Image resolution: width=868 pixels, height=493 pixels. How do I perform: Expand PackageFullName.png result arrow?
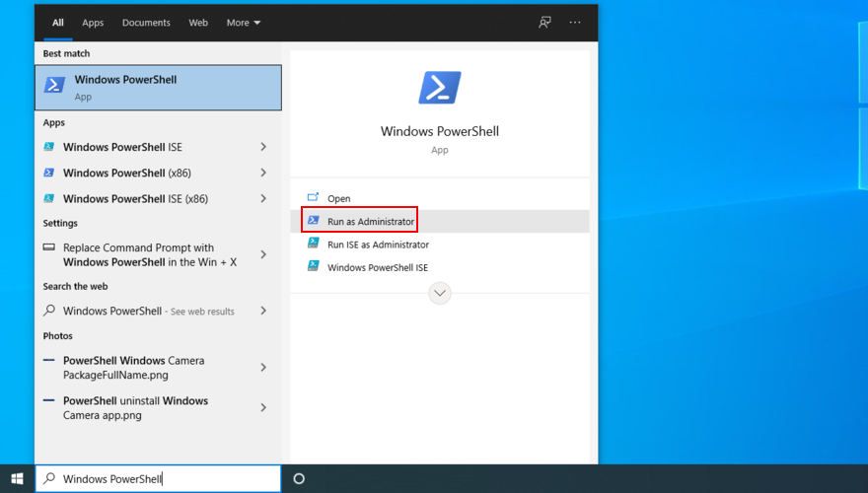click(x=263, y=368)
